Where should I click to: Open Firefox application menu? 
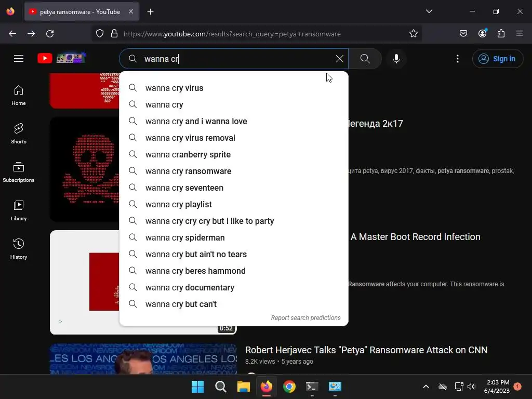pyautogui.click(x=520, y=33)
